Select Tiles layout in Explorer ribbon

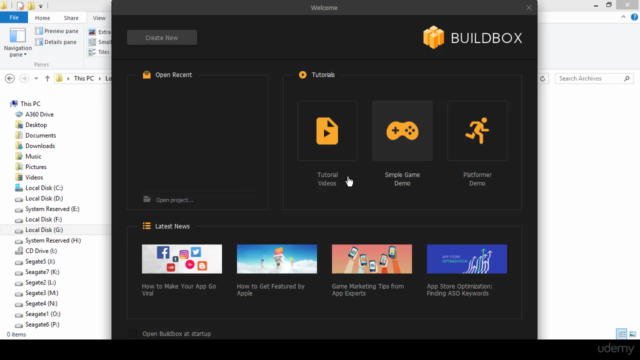tap(99, 52)
